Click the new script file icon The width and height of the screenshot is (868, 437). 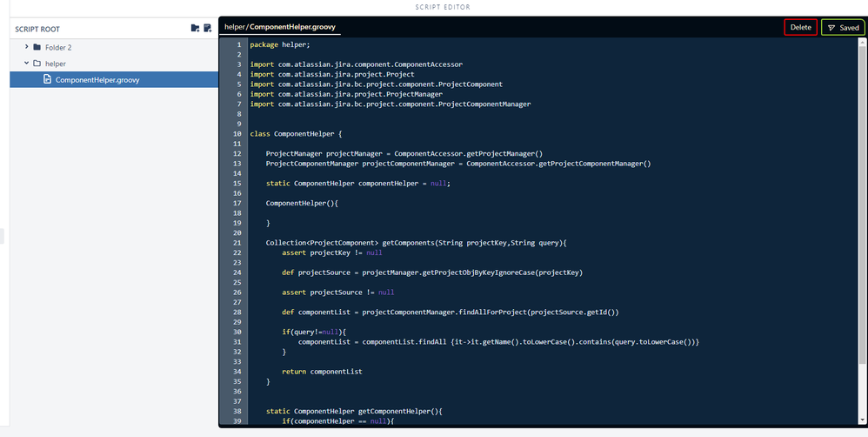207,29
